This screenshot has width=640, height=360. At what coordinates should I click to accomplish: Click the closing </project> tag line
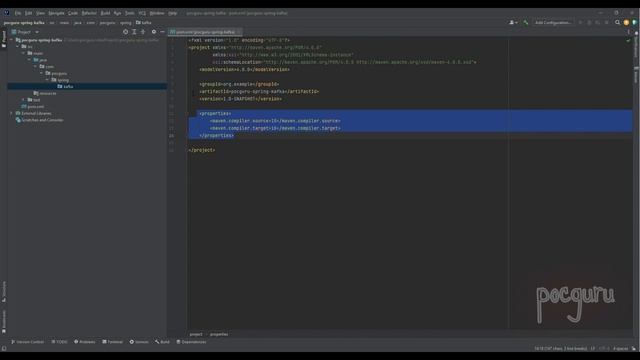pos(202,150)
